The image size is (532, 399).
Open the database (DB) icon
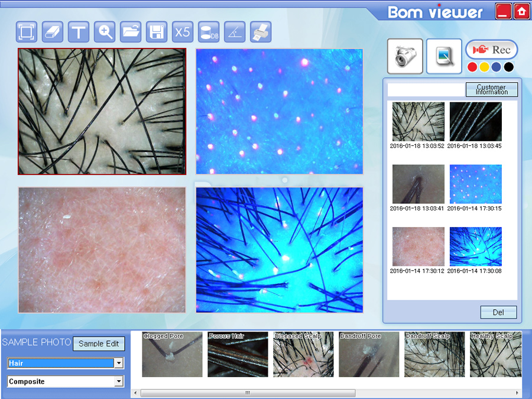[x=209, y=31]
